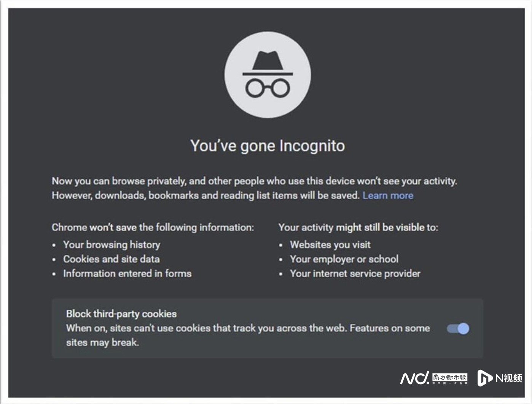Toggle the Block third-party cookies switch

pos(458,328)
